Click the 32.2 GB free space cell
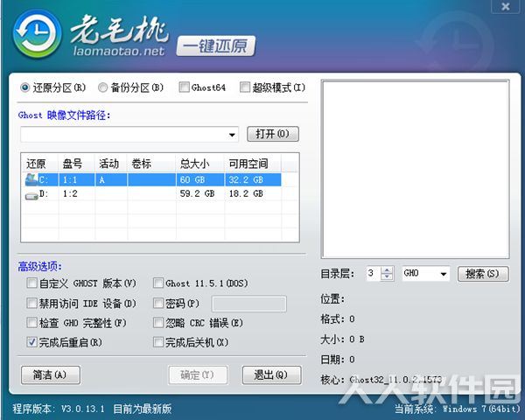Viewport: 525px width, 420px height. coord(253,180)
